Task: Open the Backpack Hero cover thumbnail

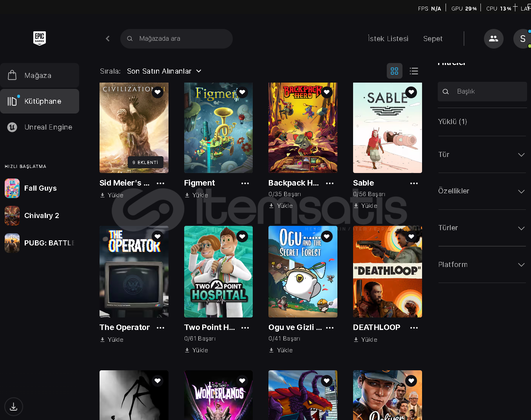Action: [x=303, y=128]
